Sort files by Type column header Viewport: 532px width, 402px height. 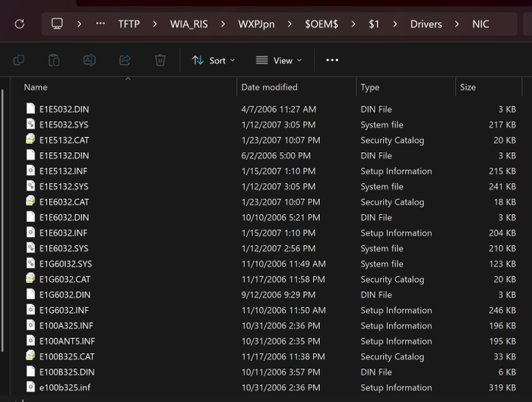click(x=370, y=87)
